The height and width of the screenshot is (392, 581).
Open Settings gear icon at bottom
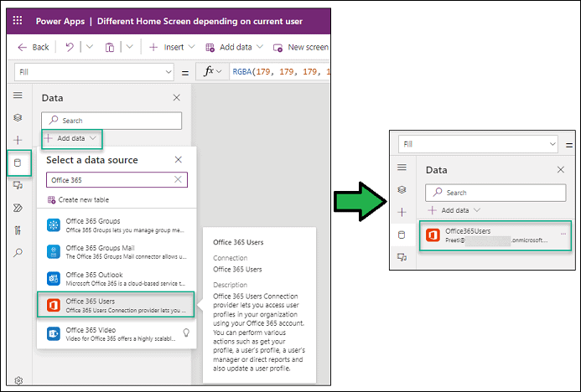(18, 380)
